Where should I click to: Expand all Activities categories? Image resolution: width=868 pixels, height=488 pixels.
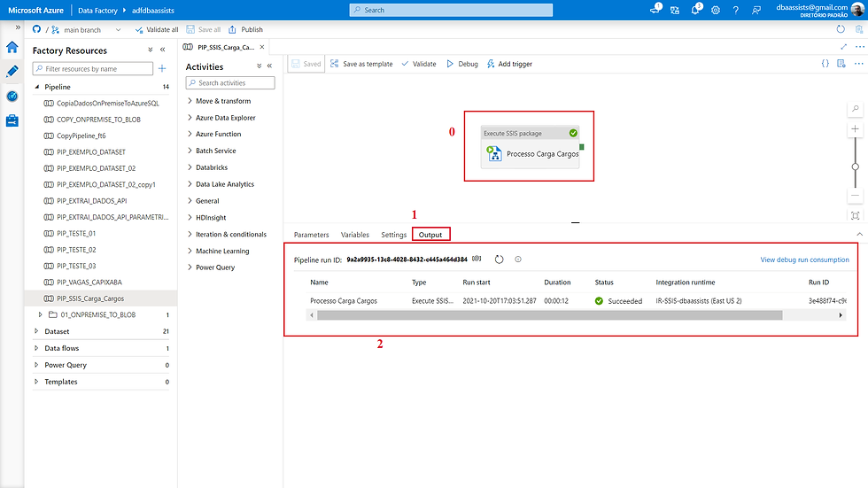(259, 66)
